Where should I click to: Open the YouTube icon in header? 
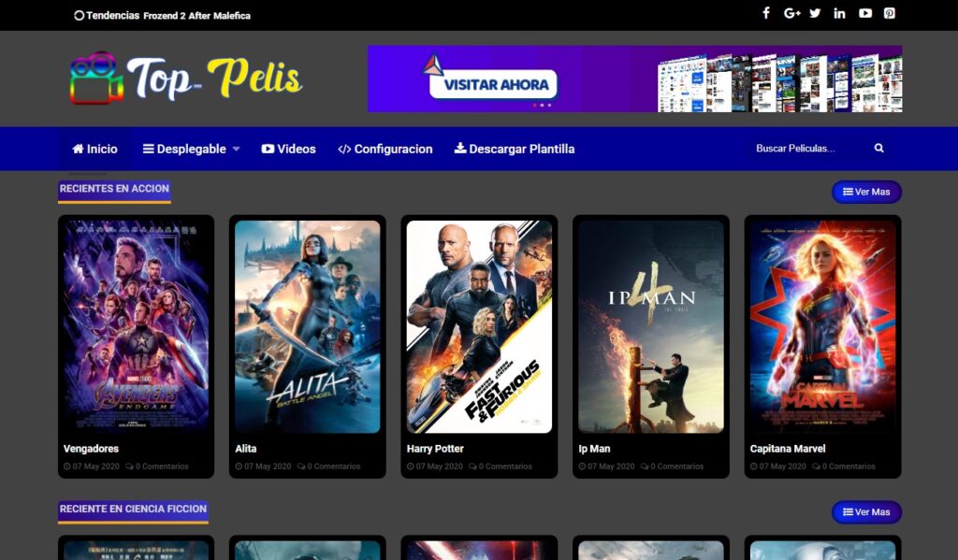click(865, 13)
